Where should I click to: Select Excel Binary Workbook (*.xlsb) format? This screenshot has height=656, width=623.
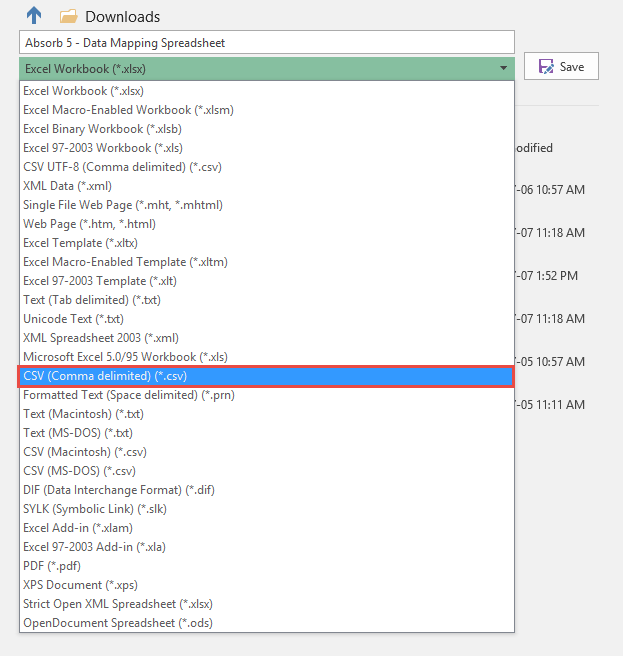point(102,129)
